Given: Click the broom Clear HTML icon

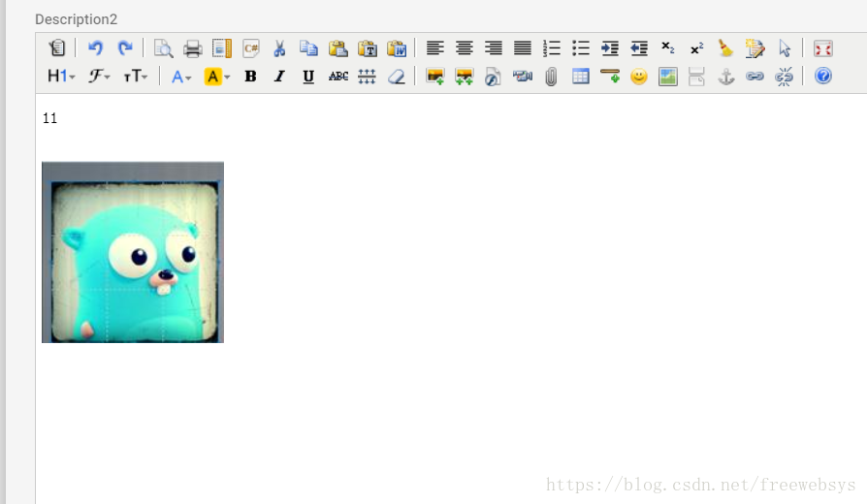Looking at the screenshot, I should [x=725, y=48].
